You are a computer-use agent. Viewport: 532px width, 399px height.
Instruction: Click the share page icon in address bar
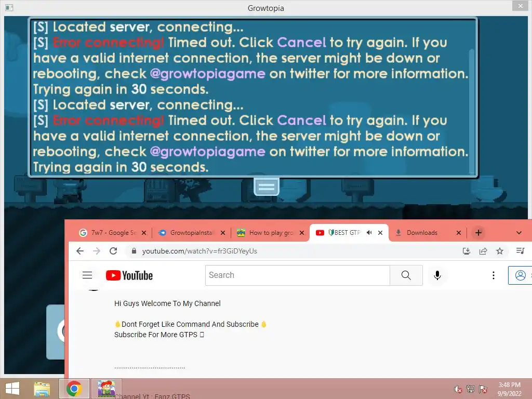pyautogui.click(x=483, y=251)
